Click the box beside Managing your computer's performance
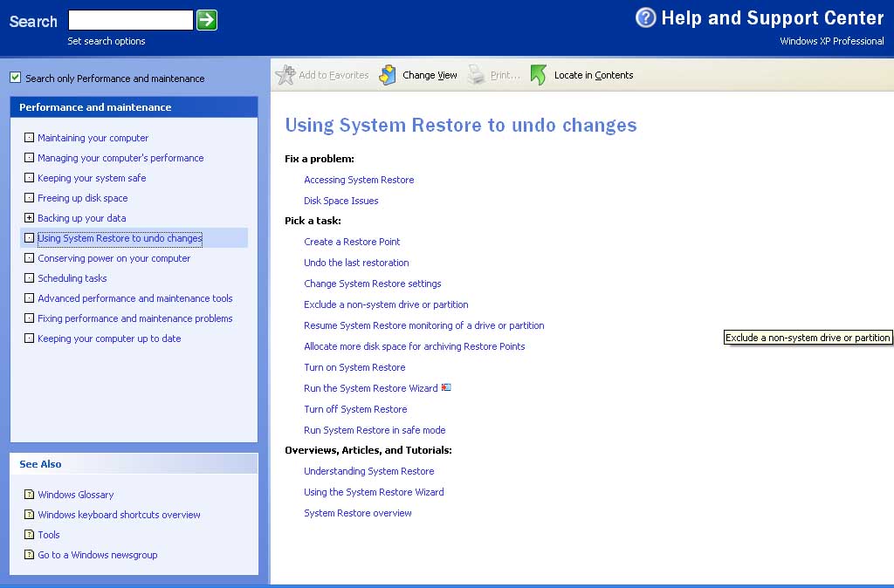Screen dimensions: 894x588 pyautogui.click(x=29, y=157)
